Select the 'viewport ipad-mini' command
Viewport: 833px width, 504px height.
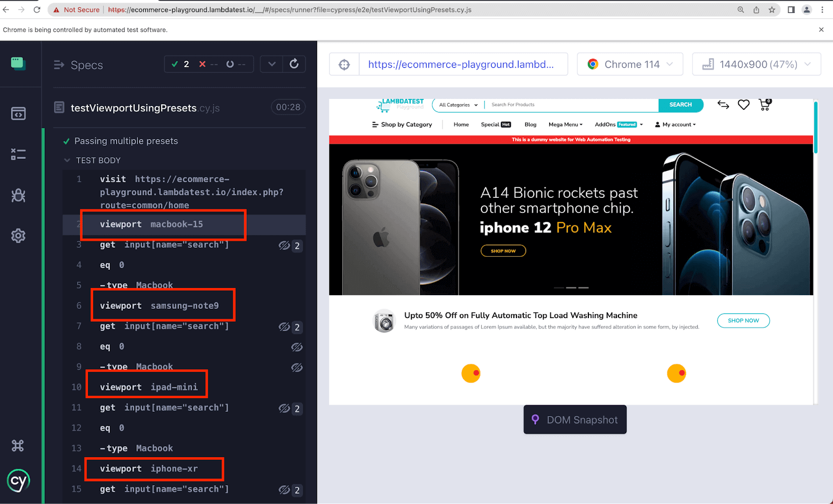184,387
